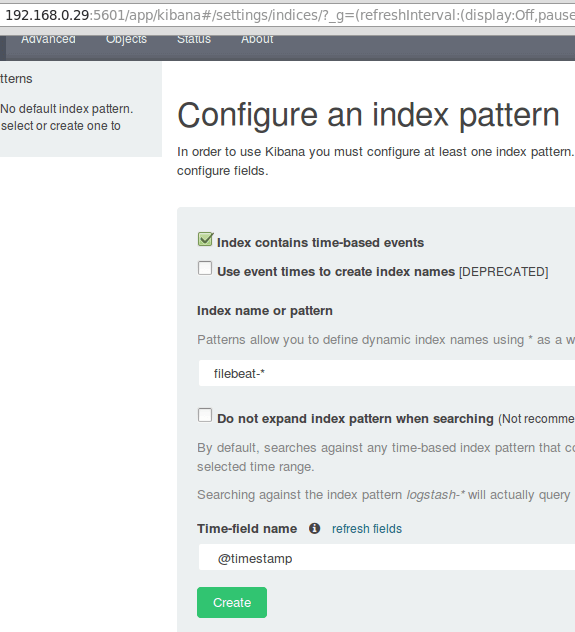Click the browser address bar URL
This screenshot has width=575, height=632.
(x=289, y=15)
